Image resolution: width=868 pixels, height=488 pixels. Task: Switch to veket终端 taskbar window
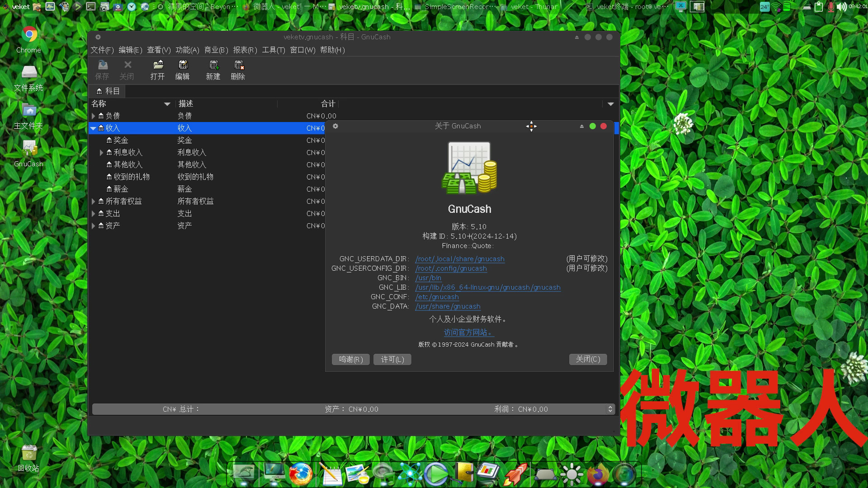pyautogui.click(x=627, y=7)
